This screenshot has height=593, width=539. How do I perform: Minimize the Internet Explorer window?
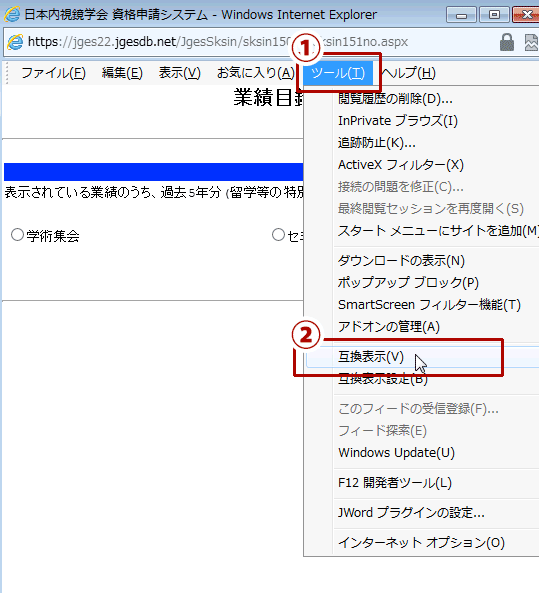[461, 15]
